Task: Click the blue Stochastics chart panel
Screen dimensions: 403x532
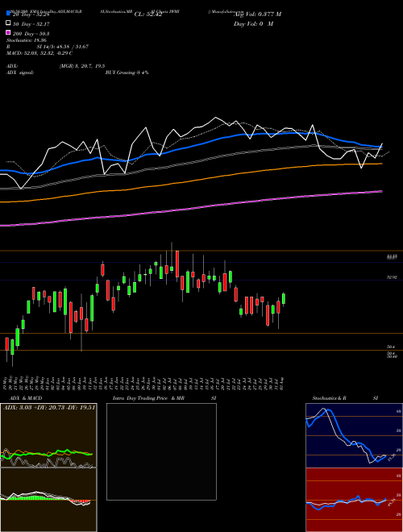Action: click(x=354, y=435)
